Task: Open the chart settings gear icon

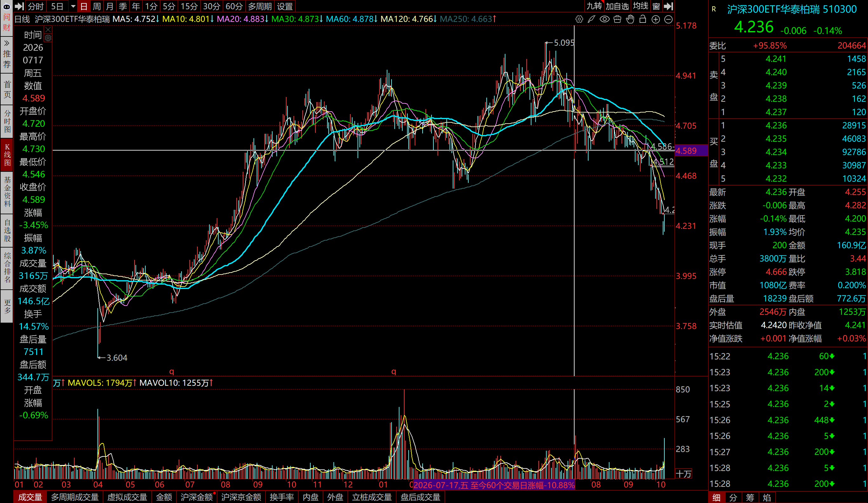Action: pyautogui.click(x=579, y=19)
